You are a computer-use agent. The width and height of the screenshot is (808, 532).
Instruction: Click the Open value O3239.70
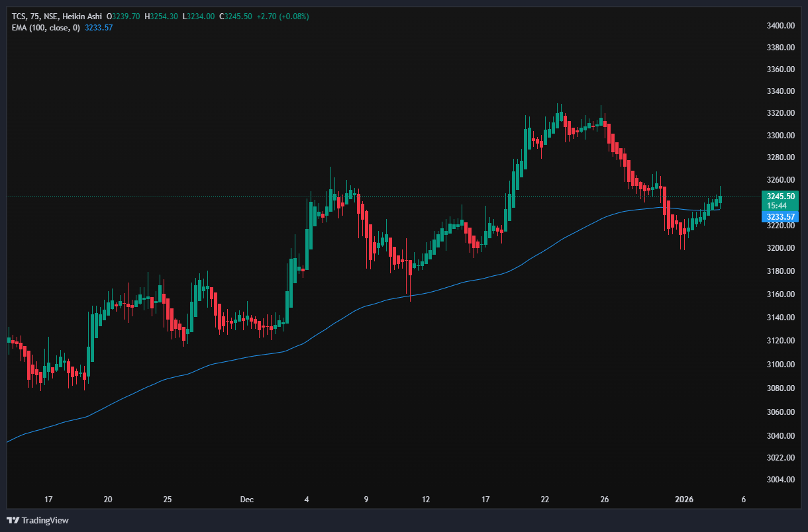point(123,16)
